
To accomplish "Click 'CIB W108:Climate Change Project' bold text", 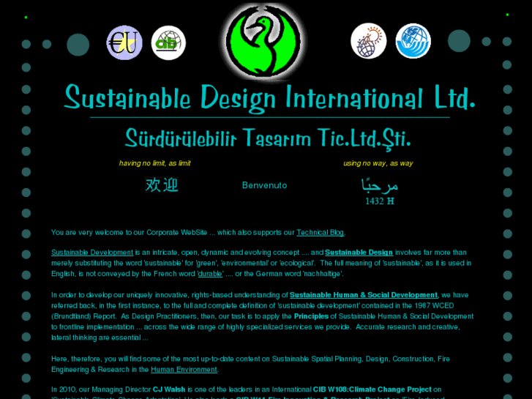I will coord(372,389).
